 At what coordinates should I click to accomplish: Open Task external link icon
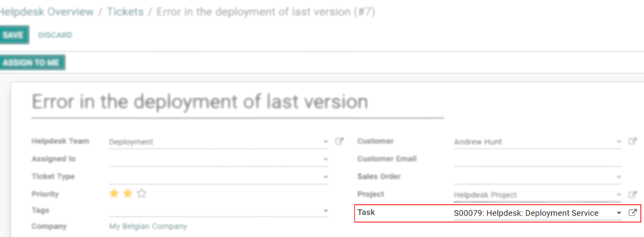pos(633,212)
